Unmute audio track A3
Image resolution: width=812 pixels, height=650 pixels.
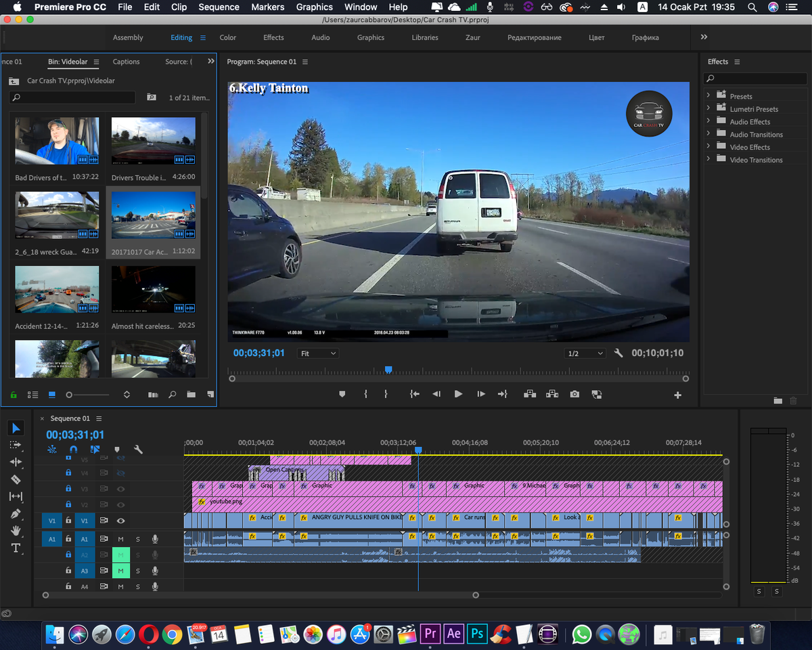(x=121, y=571)
